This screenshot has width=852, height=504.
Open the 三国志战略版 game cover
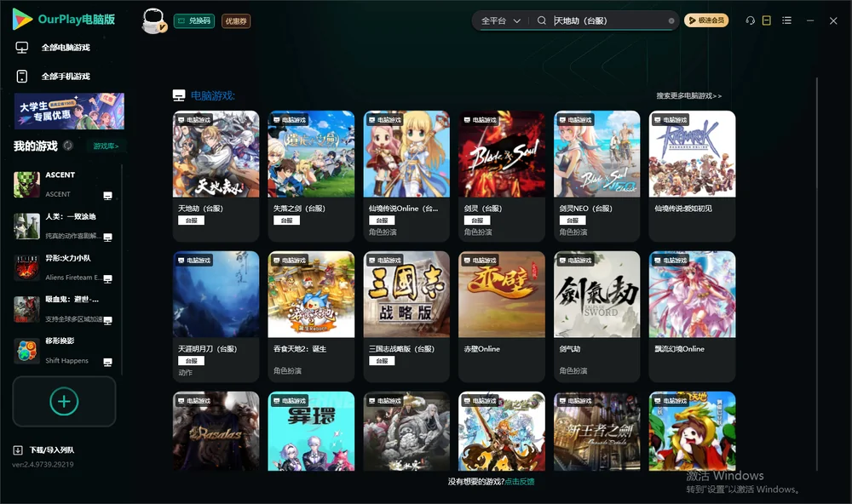click(x=406, y=295)
